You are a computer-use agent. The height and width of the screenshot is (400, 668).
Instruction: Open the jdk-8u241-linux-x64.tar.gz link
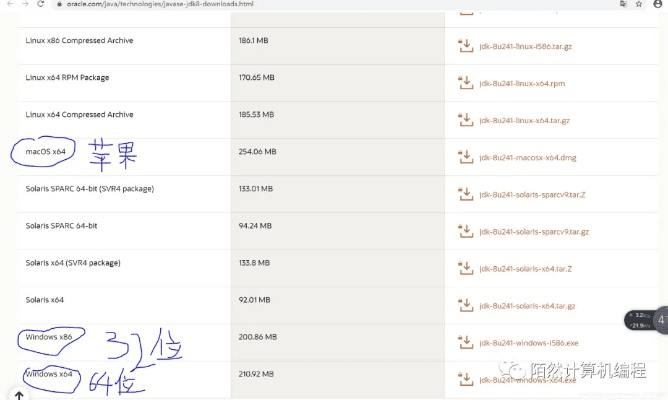click(x=524, y=121)
